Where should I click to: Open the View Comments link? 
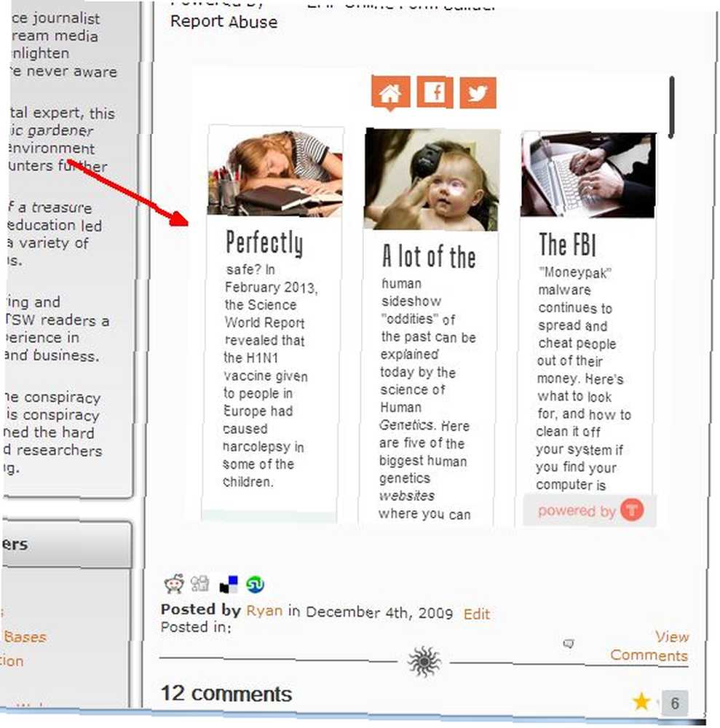click(649, 645)
